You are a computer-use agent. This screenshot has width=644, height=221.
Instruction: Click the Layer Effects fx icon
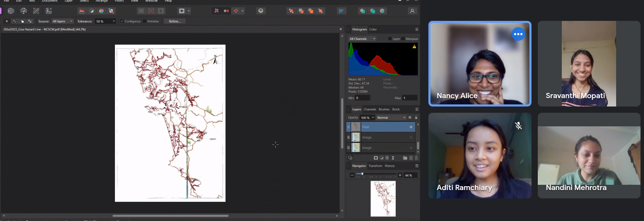[387, 158]
